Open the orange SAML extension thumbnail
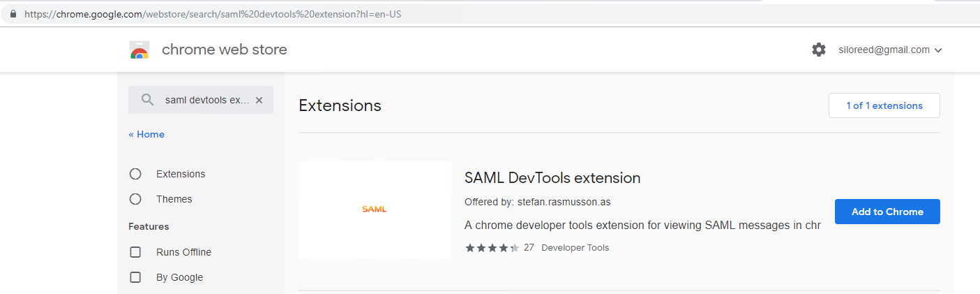The width and height of the screenshot is (980, 294). (x=375, y=210)
